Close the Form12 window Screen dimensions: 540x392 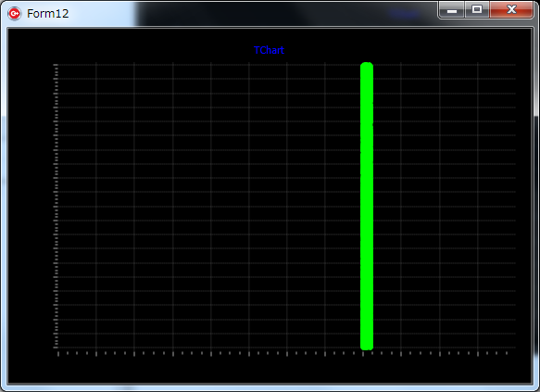click(511, 9)
